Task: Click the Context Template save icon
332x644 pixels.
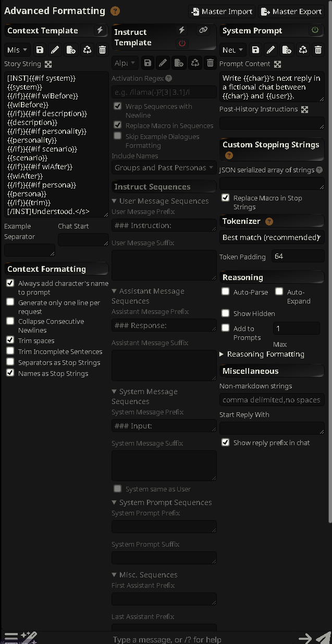Action: pyautogui.click(x=40, y=50)
